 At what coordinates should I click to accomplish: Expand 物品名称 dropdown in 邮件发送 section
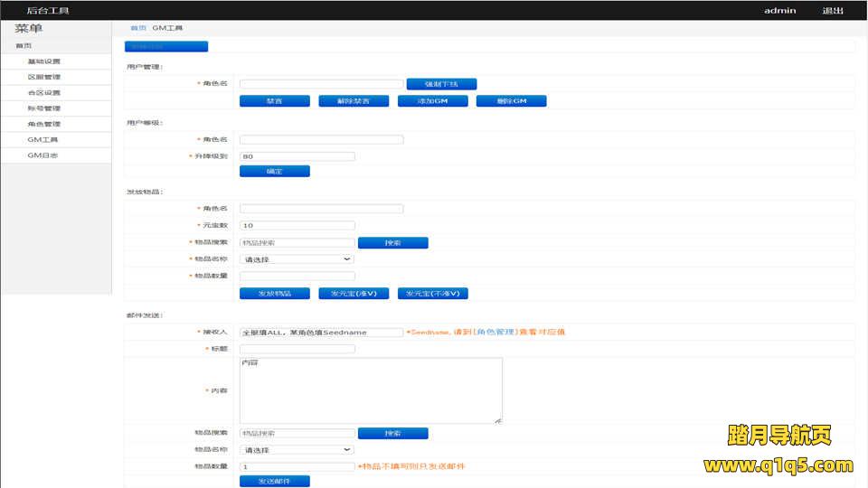pos(297,449)
